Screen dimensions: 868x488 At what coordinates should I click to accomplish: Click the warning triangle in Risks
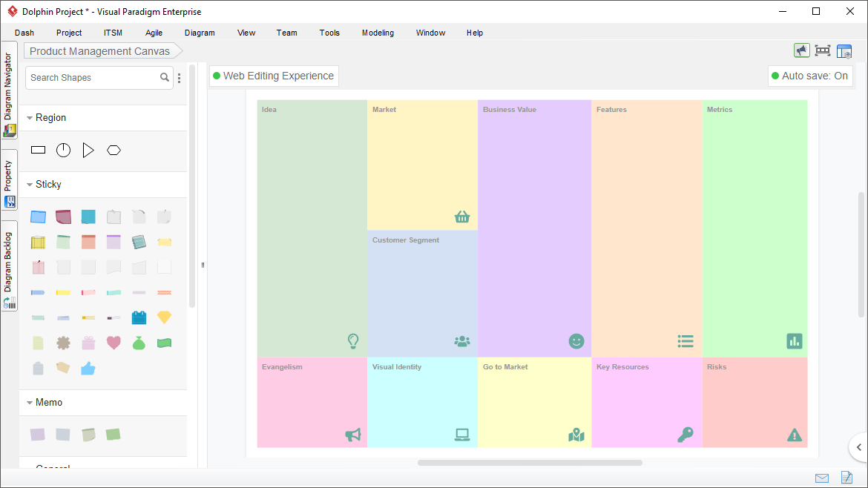[795, 435]
